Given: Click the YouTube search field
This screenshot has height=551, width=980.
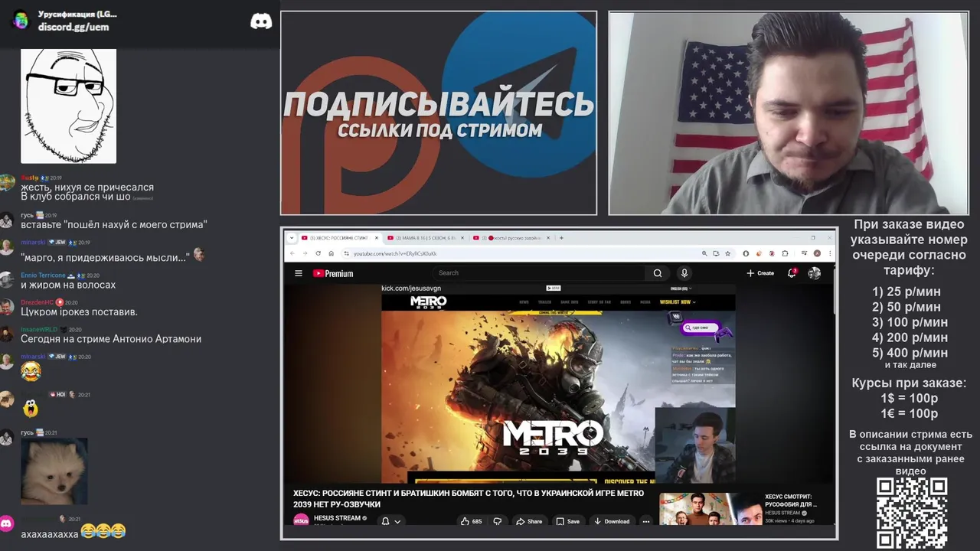Looking at the screenshot, I should click(x=540, y=273).
